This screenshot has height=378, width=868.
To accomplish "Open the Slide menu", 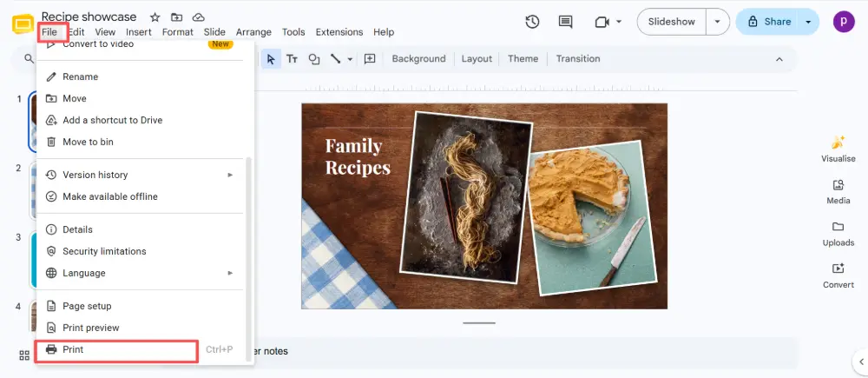I will (x=214, y=32).
